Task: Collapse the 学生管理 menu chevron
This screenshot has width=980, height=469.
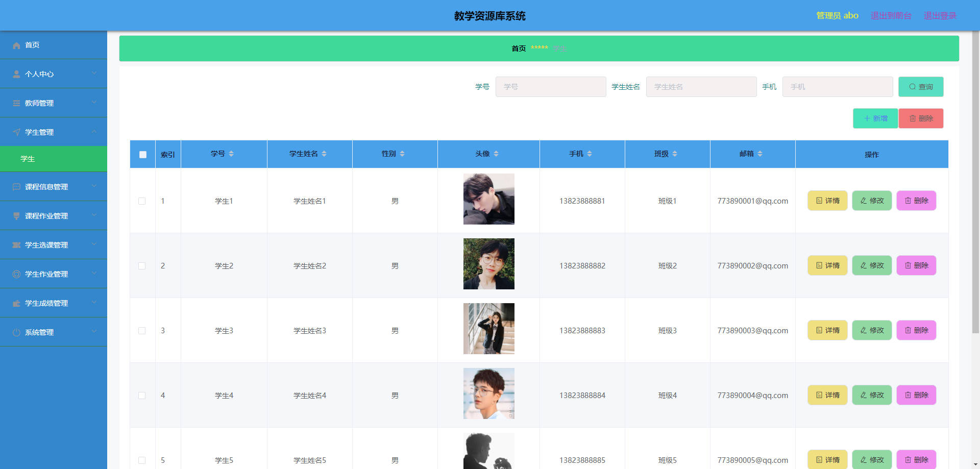Action: (94, 132)
